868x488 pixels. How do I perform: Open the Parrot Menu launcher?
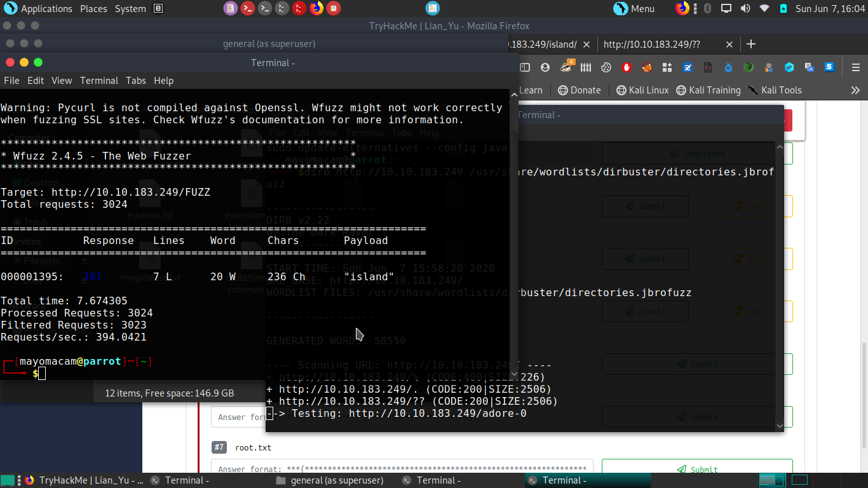(x=635, y=8)
